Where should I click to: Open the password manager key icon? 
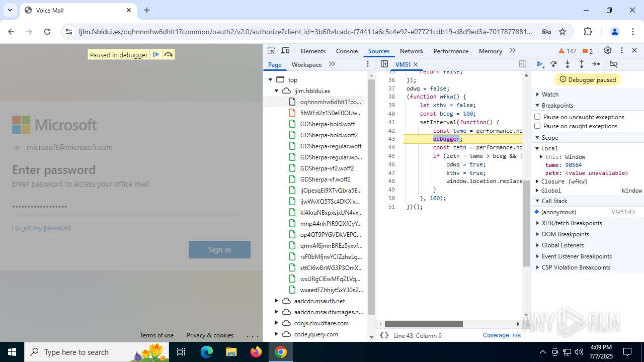coord(546,32)
